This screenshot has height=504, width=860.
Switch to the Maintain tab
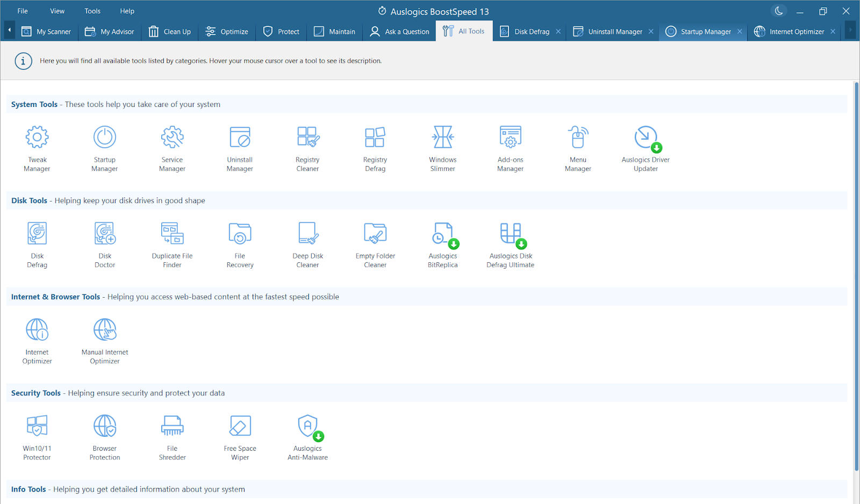(334, 31)
